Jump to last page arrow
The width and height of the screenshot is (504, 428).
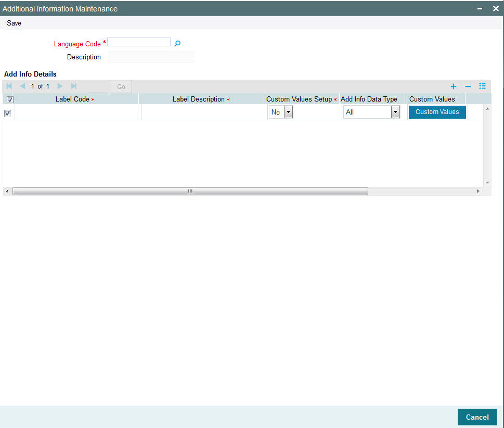click(74, 86)
